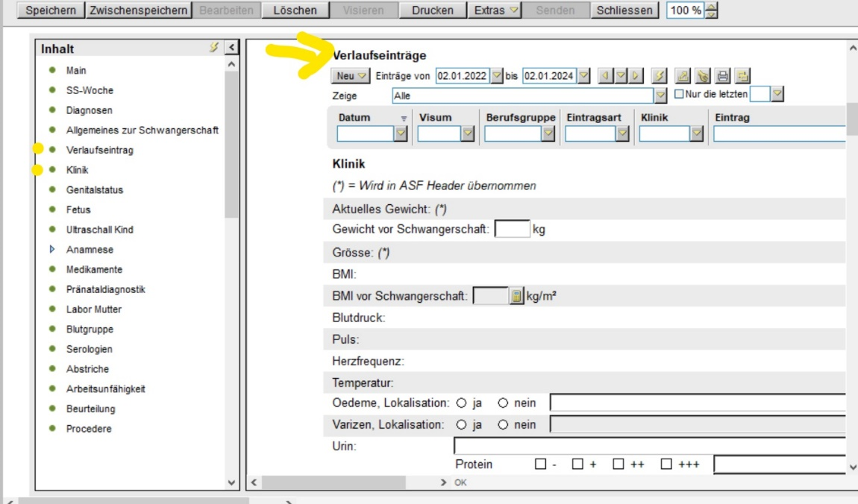858x504 pixels.
Task: Open the Berufsgruppe filter dropdown
Action: tap(548, 133)
